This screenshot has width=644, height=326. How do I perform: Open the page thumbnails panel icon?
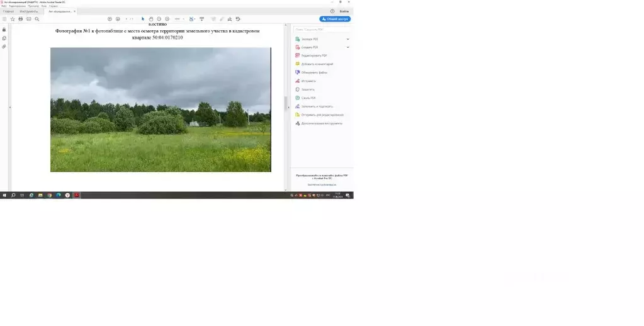click(4, 38)
